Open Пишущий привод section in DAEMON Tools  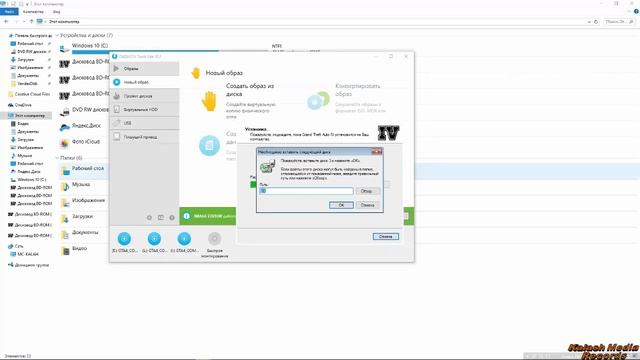(144, 137)
